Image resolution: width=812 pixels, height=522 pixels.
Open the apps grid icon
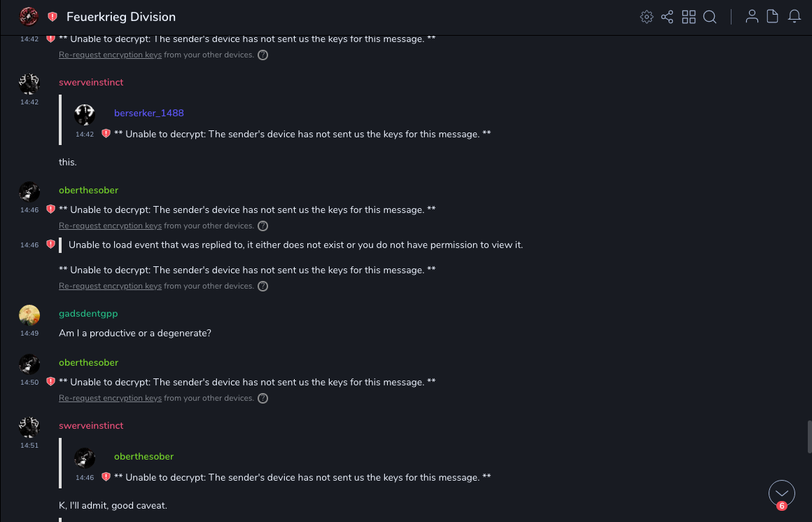click(689, 17)
